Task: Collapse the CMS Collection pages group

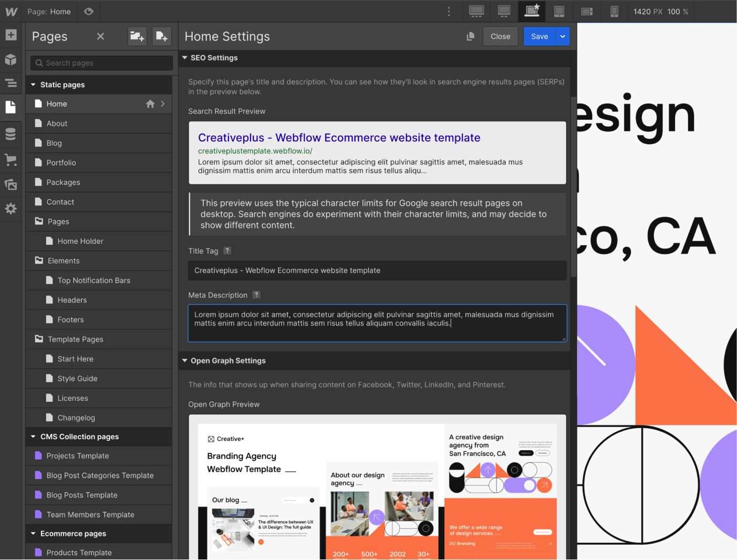Action: coord(34,437)
